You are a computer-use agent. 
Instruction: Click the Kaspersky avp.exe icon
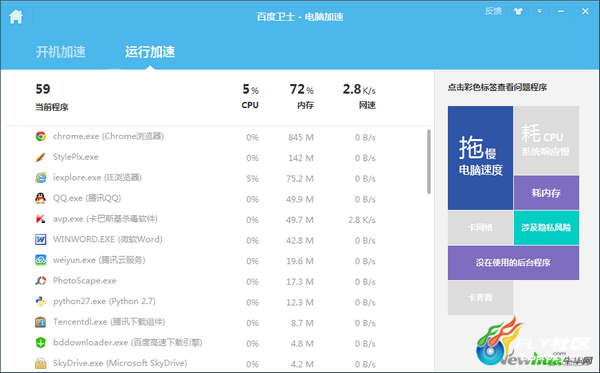[41, 219]
